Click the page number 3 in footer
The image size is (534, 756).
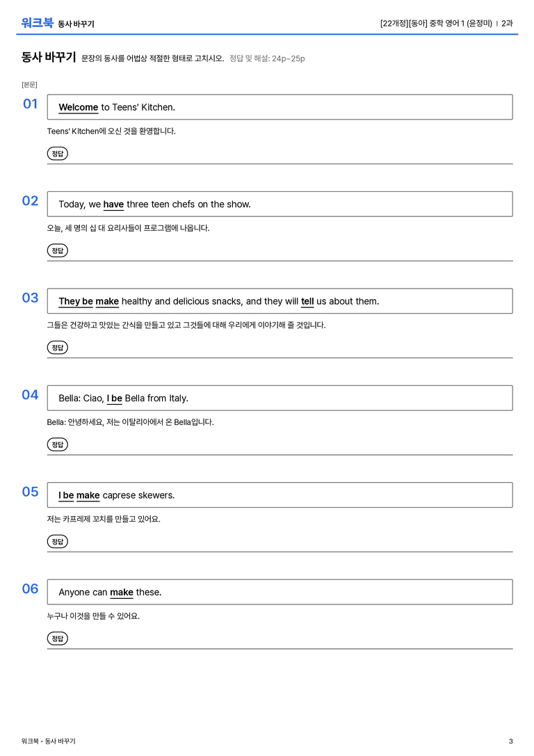point(511,741)
